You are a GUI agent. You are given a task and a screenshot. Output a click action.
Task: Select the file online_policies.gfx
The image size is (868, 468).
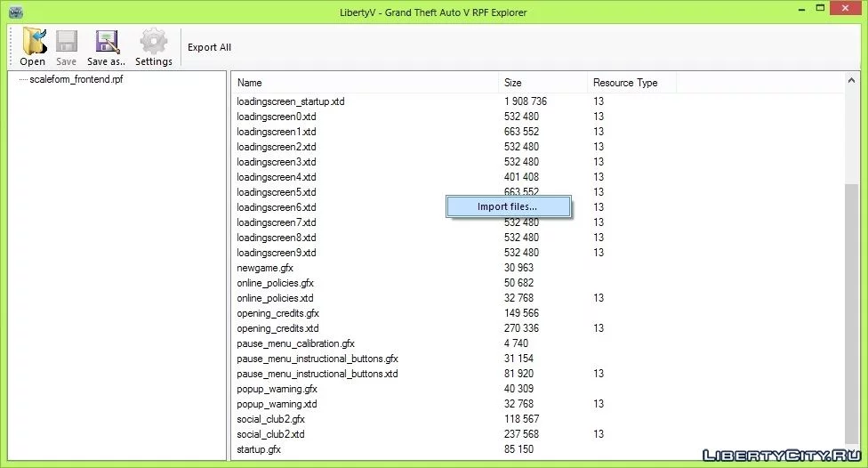click(x=275, y=282)
